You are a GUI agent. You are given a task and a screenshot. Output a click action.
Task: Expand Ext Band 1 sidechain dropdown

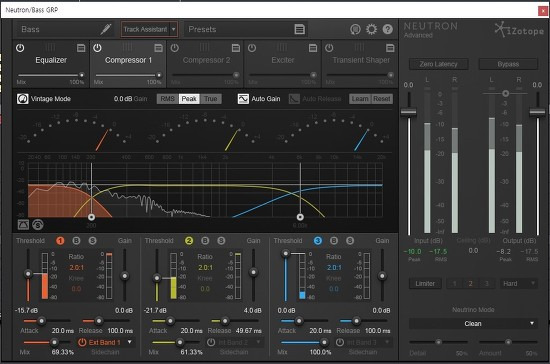pos(130,342)
